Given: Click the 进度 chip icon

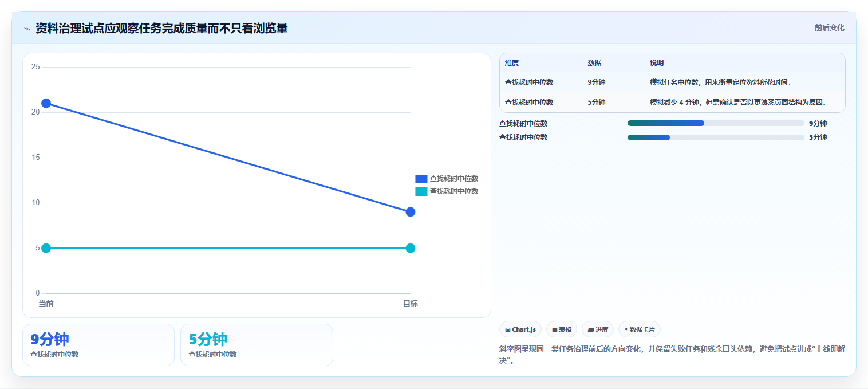Looking at the screenshot, I should click(x=590, y=329).
